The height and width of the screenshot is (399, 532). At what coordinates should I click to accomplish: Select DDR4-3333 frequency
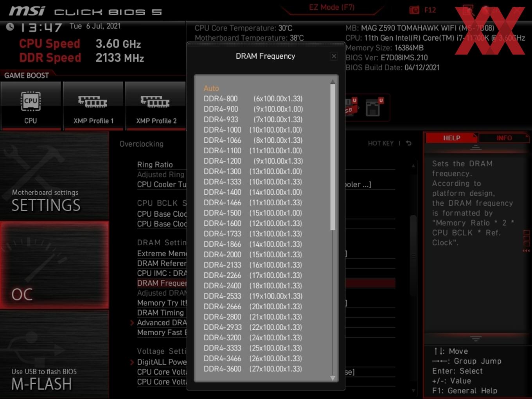coord(253,348)
